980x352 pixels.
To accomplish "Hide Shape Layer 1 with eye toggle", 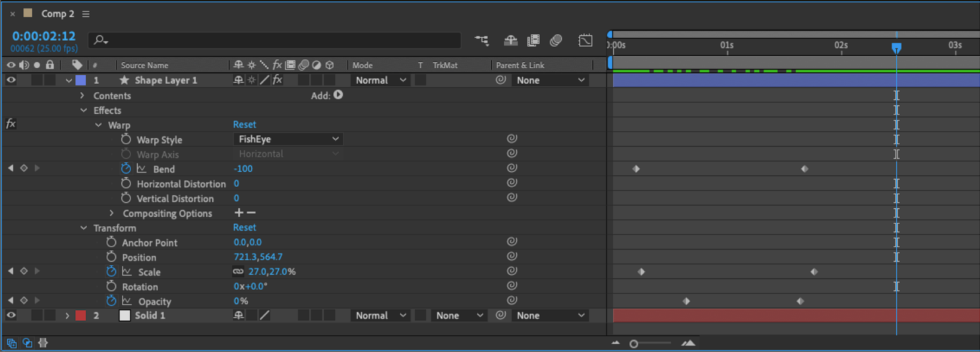I will [11, 80].
